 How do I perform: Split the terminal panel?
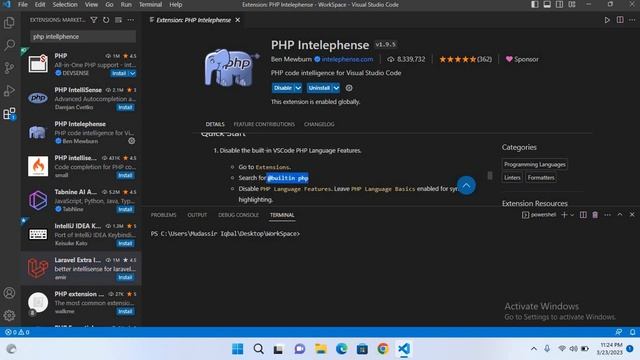tap(583, 215)
